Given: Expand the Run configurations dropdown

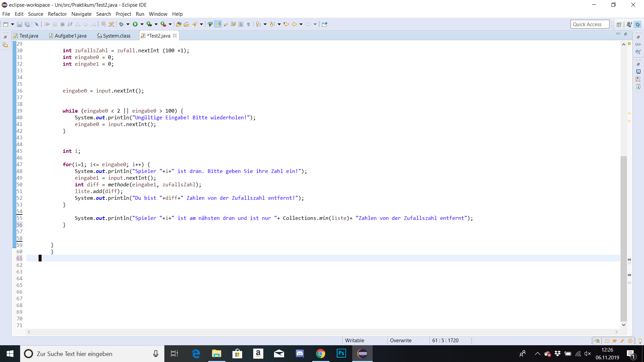Looking at the screenshot, I should [143, 24].
